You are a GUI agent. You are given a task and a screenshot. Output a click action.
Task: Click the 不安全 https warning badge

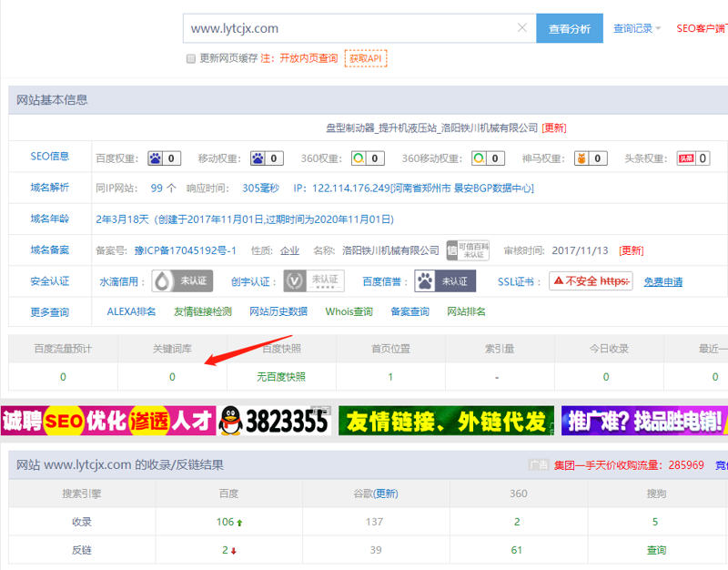click(591, 281)
